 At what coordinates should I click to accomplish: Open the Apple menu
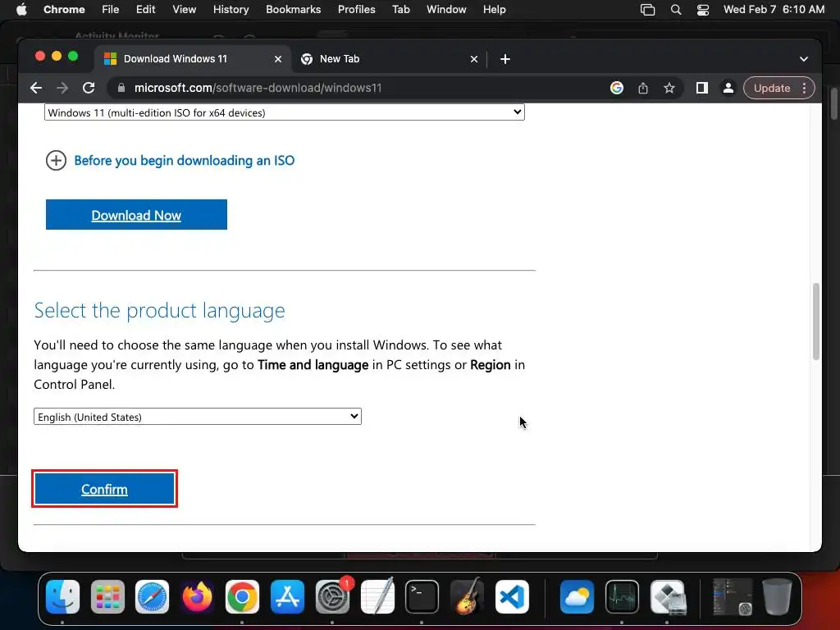[21, 10]
